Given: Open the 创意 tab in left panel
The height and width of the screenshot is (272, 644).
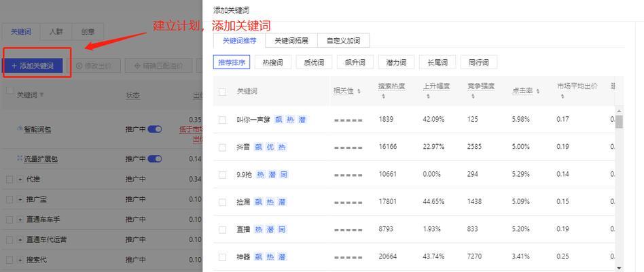Looking at the screenshot, I should click(88, 32).
